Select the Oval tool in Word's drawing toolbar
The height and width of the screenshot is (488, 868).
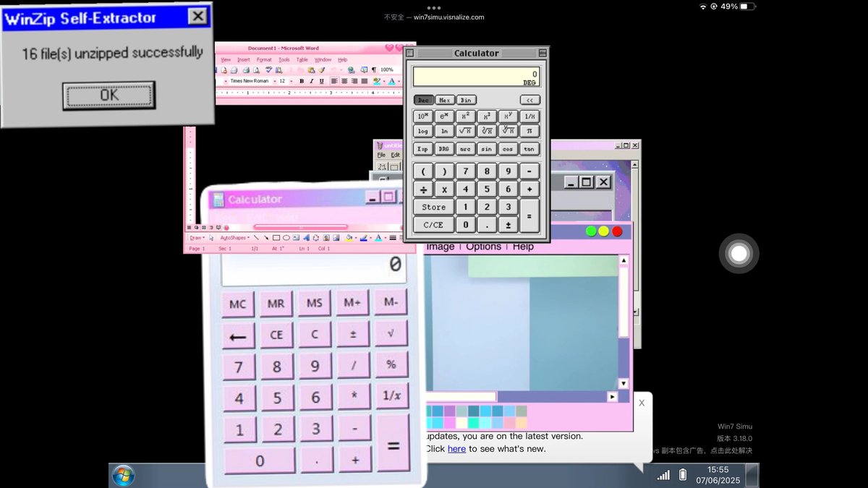pos(286,238)
